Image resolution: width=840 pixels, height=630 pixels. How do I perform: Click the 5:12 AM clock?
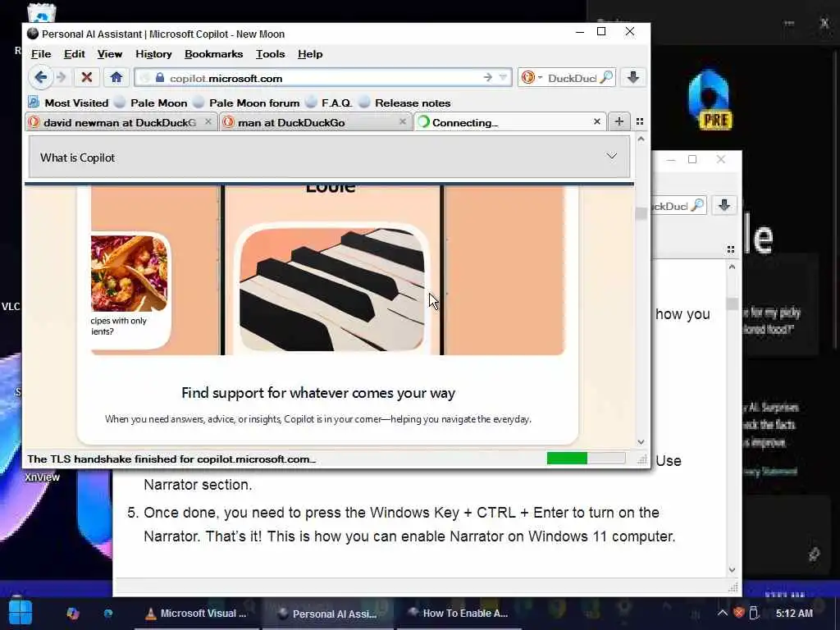coord(794,613)
